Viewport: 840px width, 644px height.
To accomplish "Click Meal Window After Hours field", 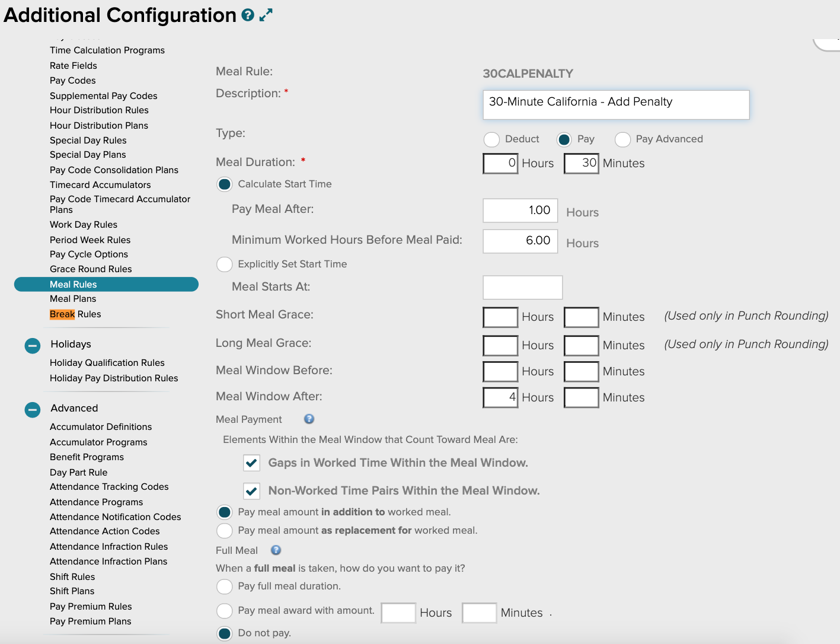I will [x=501, y=398].
